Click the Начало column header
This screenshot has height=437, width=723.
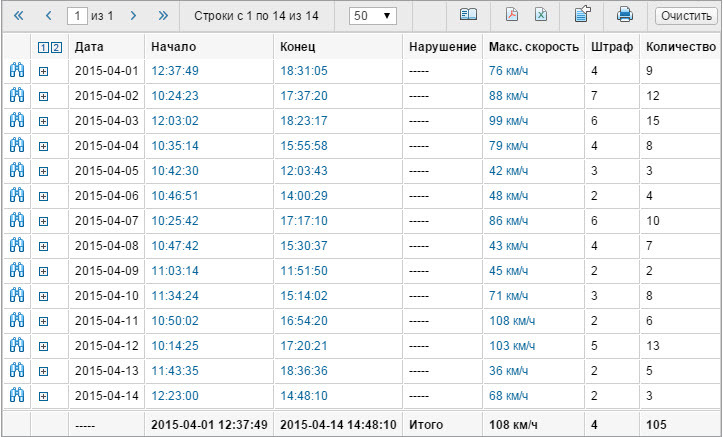174,47
